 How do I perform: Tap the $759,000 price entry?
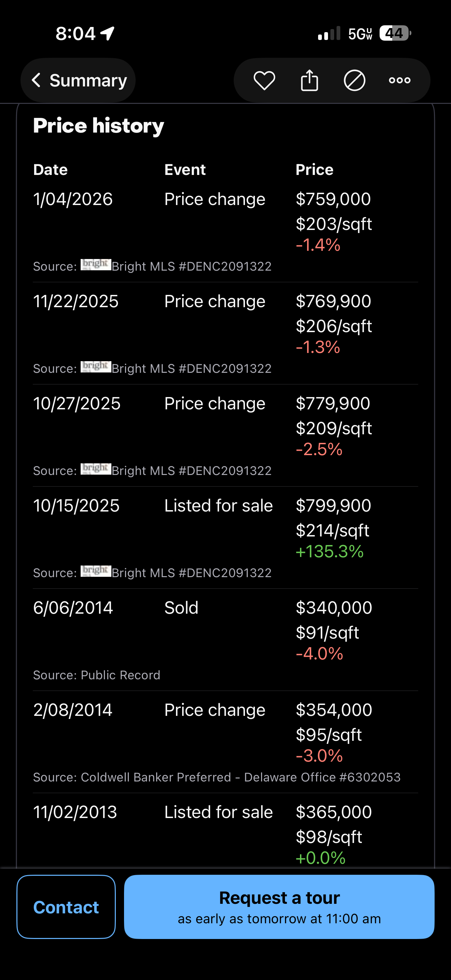point(333,199)
